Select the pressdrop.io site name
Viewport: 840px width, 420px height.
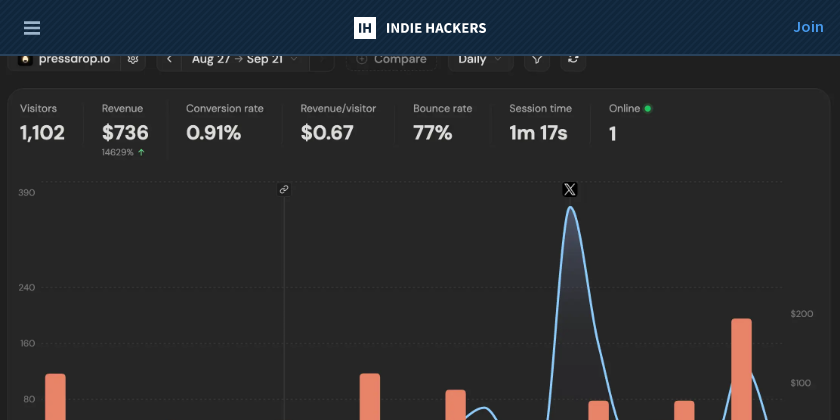coord(74,59)
